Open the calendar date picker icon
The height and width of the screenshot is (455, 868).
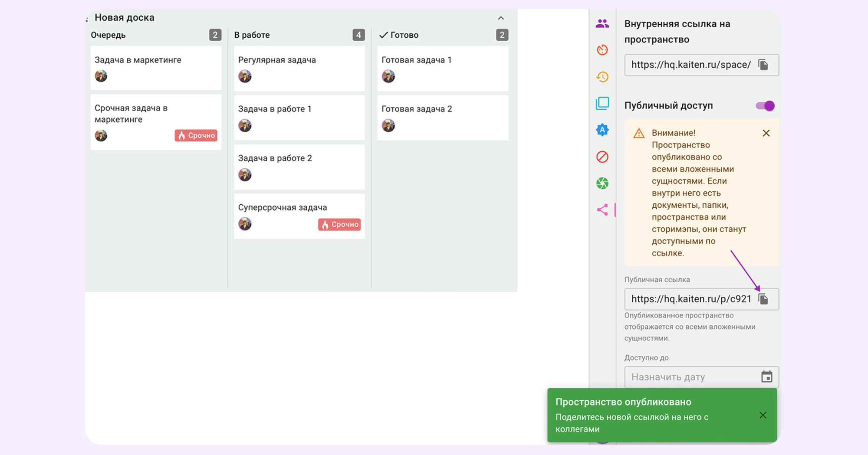click(766, 376)
